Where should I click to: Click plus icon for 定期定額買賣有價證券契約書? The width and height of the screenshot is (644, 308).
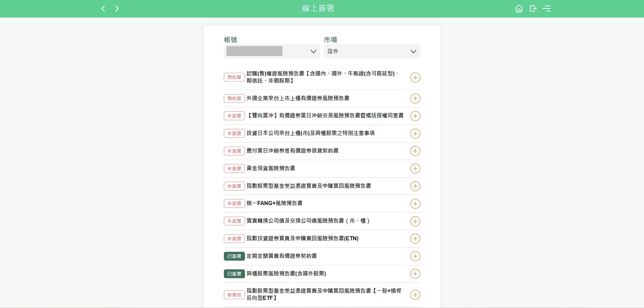415,256
